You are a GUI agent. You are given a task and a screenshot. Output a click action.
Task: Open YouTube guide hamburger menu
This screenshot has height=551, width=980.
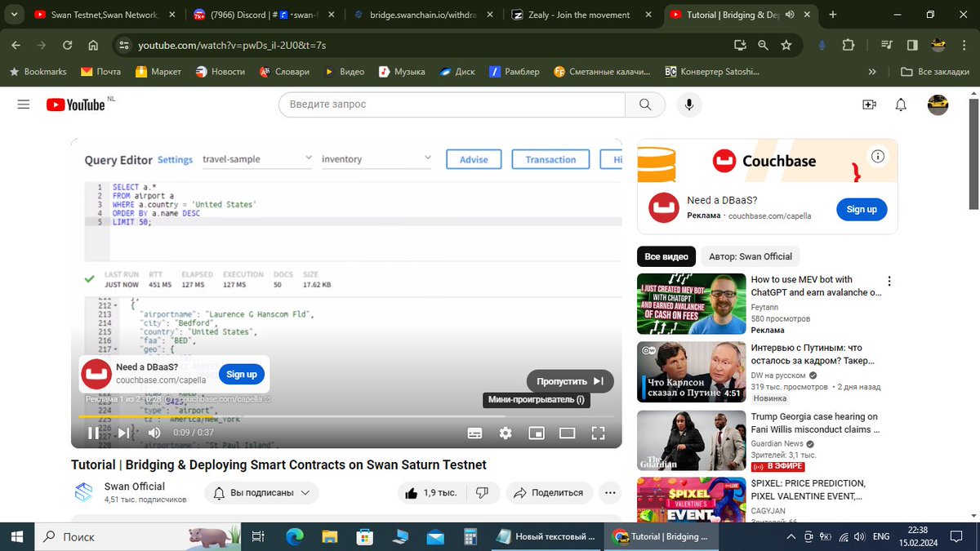click(x=24, y=104)
